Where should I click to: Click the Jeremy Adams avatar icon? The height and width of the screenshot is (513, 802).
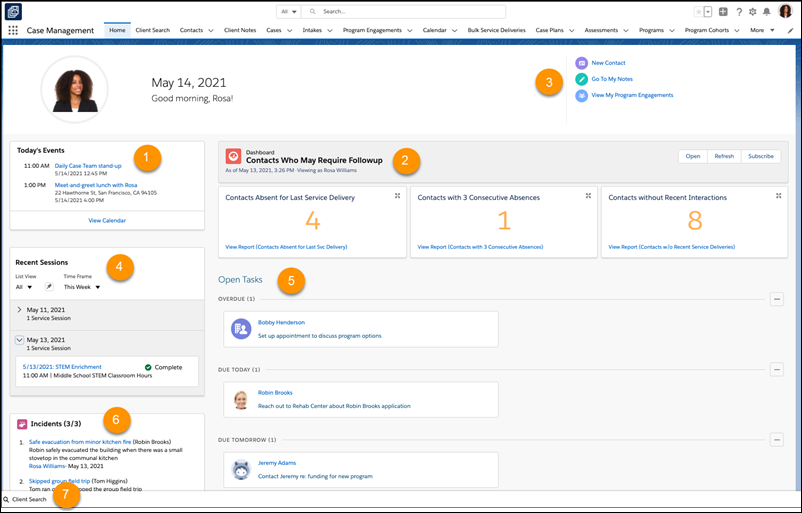(x=241, y=470)
